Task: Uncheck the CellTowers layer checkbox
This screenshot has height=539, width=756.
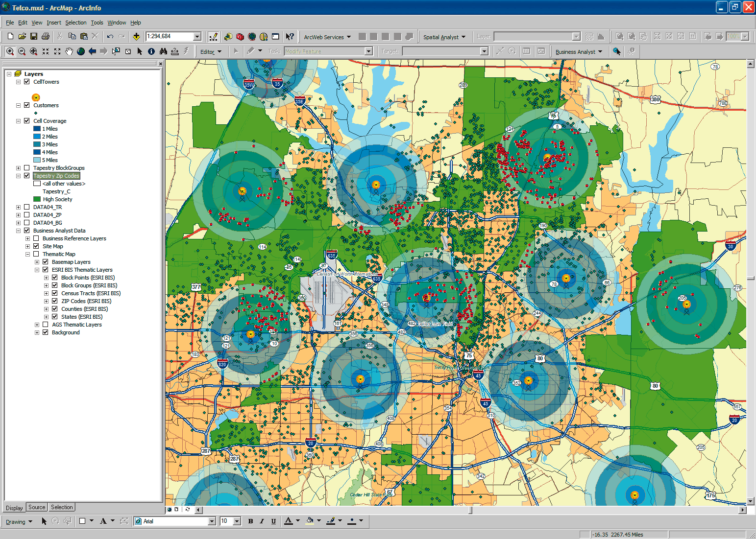Action: (27, 82)
